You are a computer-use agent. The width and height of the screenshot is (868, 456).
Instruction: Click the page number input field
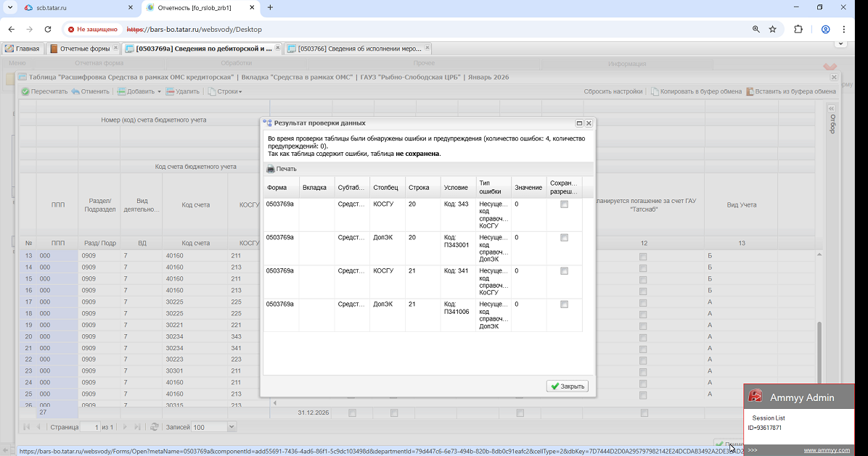pyautogui.click(x=90, y=427)
